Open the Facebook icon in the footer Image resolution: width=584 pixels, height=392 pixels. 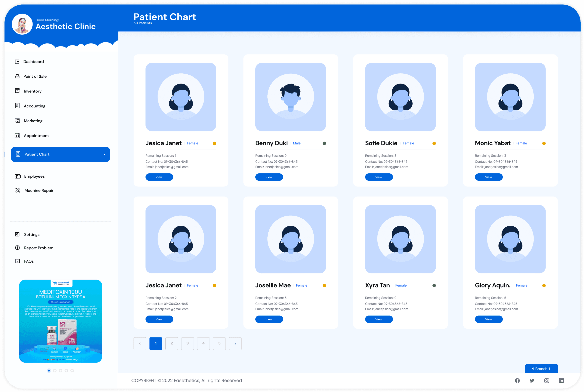click(517, 380)
